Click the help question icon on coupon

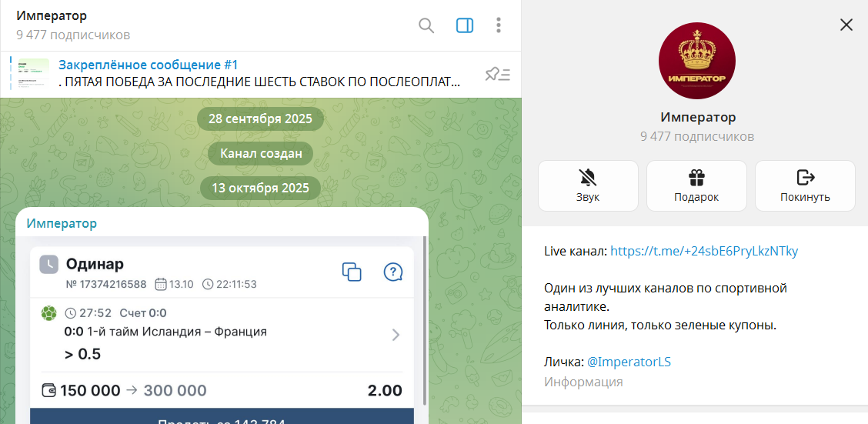393,272
